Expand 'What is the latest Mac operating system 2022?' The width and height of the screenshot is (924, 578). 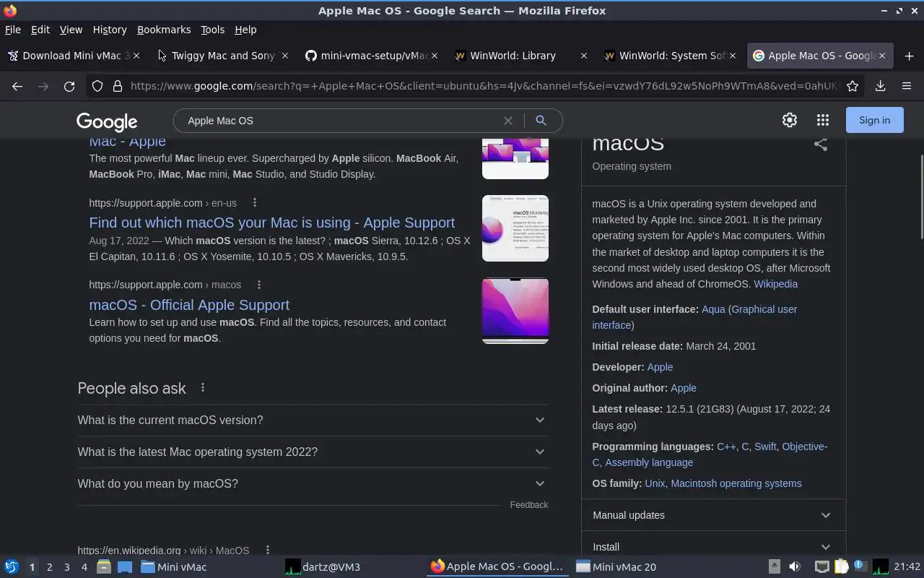tap(313, 452)
